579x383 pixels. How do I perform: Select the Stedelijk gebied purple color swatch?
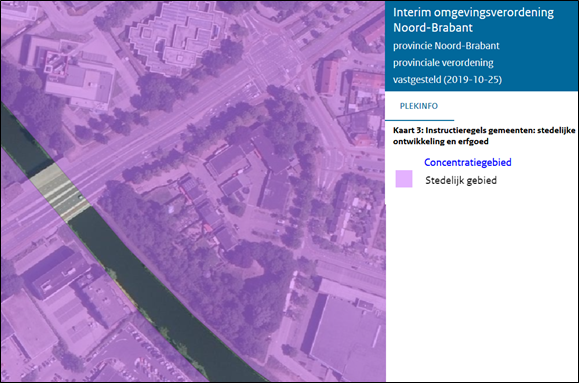[404, 179]
